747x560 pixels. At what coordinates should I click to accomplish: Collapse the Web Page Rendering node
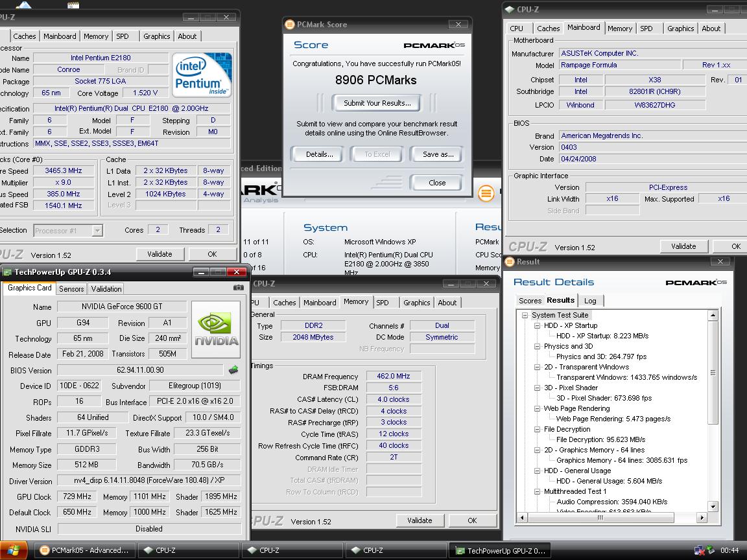(537, 408)
